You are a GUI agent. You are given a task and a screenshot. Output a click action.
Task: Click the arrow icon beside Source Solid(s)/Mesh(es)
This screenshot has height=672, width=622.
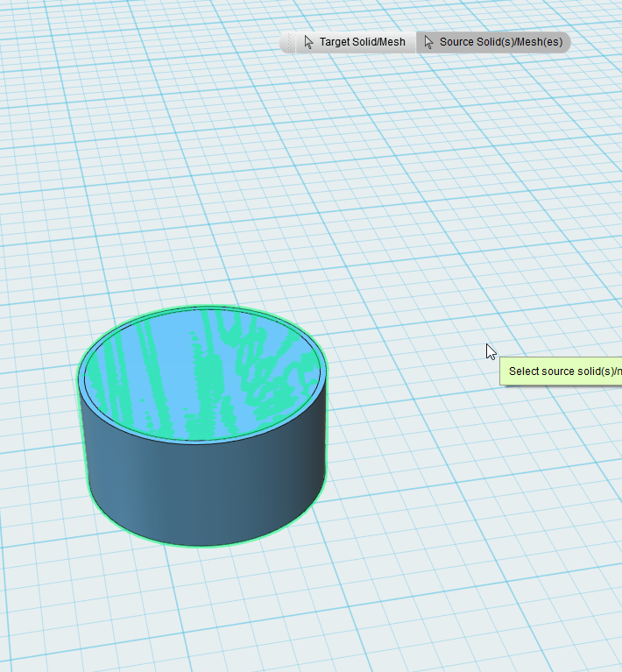pos(428,42)
